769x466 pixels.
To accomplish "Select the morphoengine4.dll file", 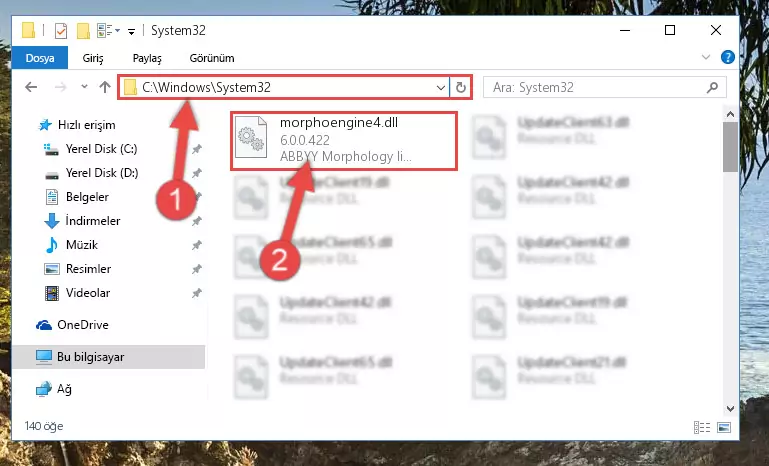I will pos(344,140).
